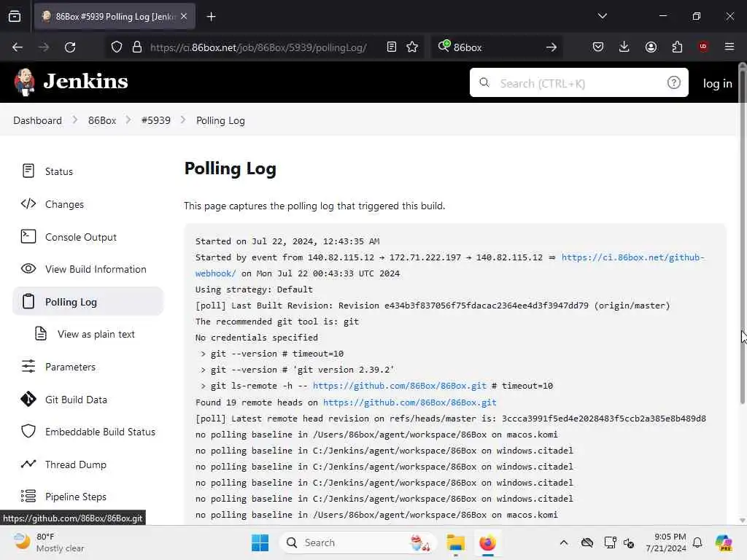The width and height of the screenshot is (747, 560).
Task: Expand the list all tabs dropdown
Action: (x=602, y=16)
